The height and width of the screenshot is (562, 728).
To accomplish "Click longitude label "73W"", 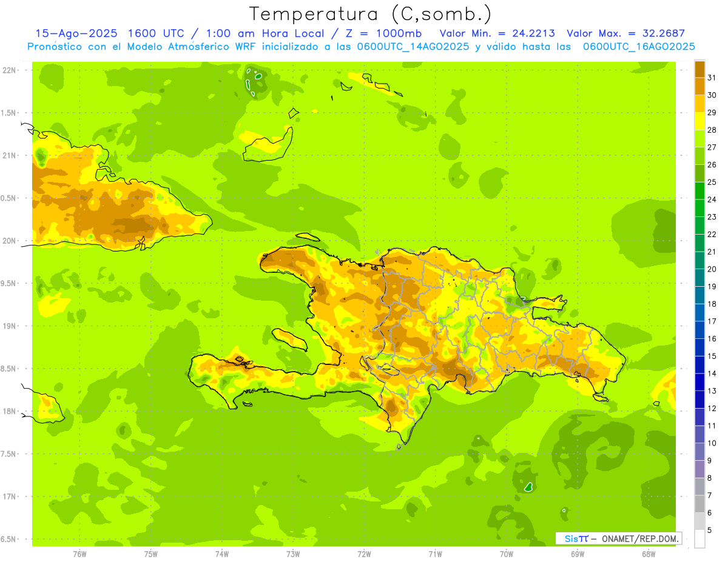I will tap(293, 554).
